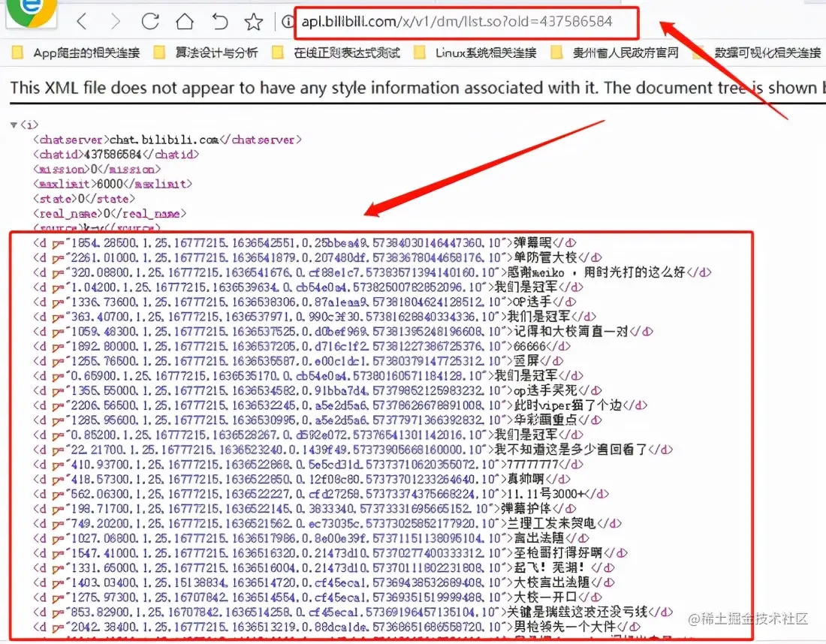Collapse the root <i> XML node
Image resolution: width=826 pixels, height=644 pixels.
[x=14, y=125]
